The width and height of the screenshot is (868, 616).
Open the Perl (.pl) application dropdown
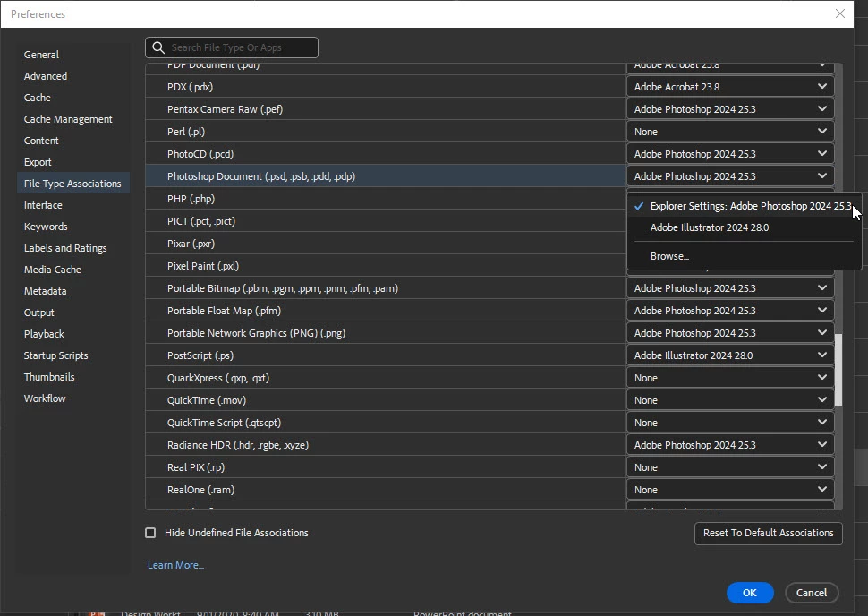[730, 132]
